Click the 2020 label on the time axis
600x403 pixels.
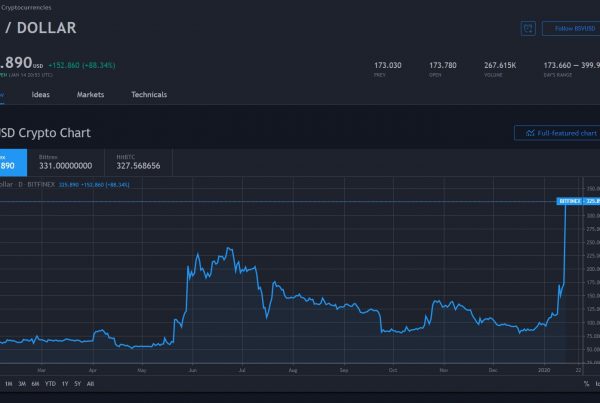(x=544, y=370)
